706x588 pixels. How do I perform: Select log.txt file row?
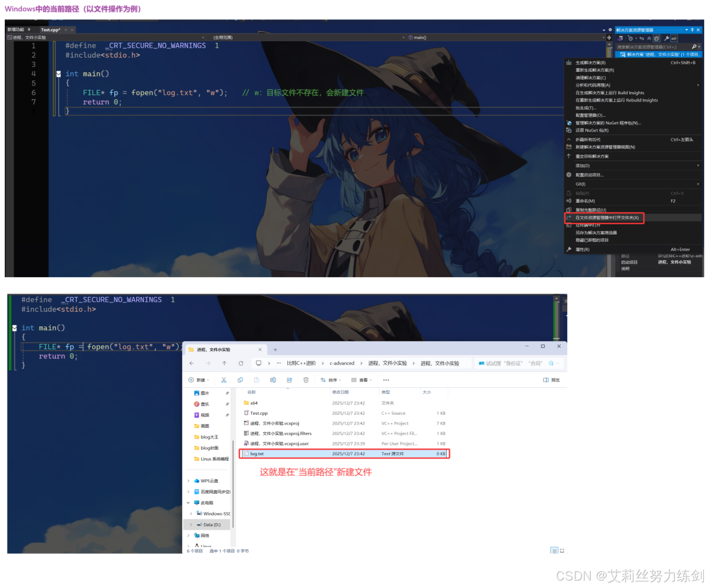[x=345, y=454]
